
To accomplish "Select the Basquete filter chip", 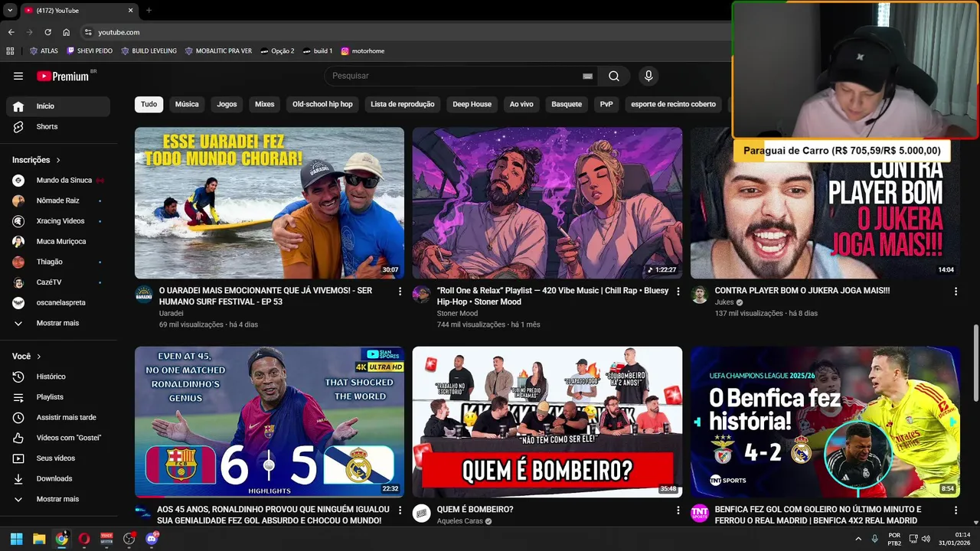I will [567, 104].
